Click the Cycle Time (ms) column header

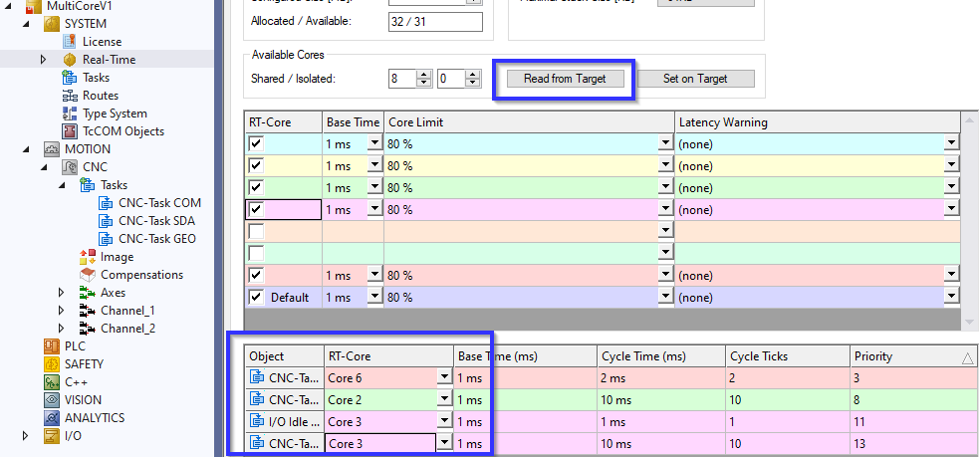661,356
